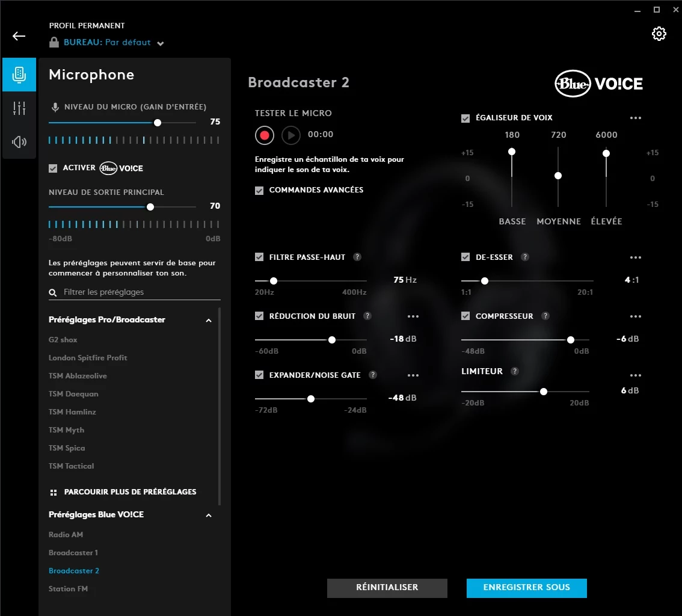This screenshot has width=682, height=616.
Task: Select the TSM Daequan preset
Action: coord(73,393)
